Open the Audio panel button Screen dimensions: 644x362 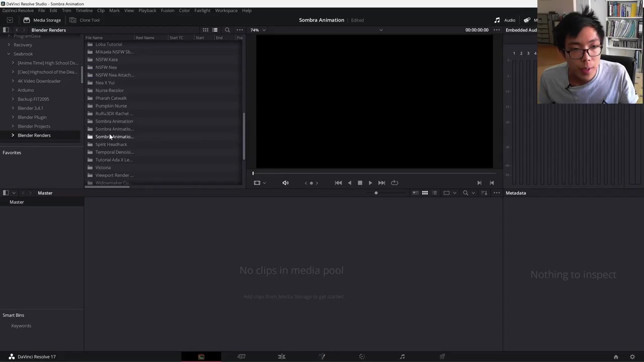point(505,20)
